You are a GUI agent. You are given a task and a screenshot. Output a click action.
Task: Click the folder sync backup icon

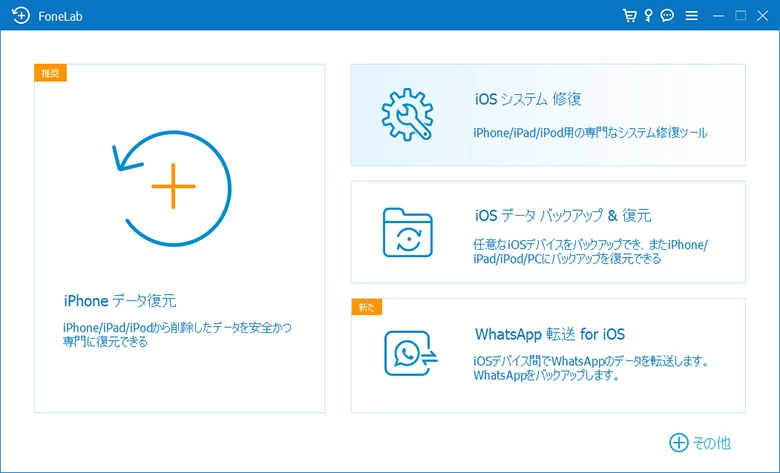[x=407, y=232]
